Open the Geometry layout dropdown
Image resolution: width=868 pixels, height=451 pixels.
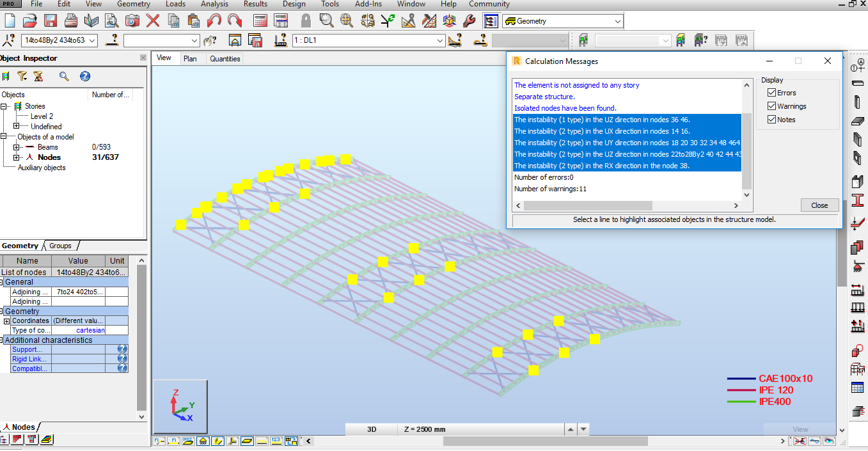click(617, 21)
